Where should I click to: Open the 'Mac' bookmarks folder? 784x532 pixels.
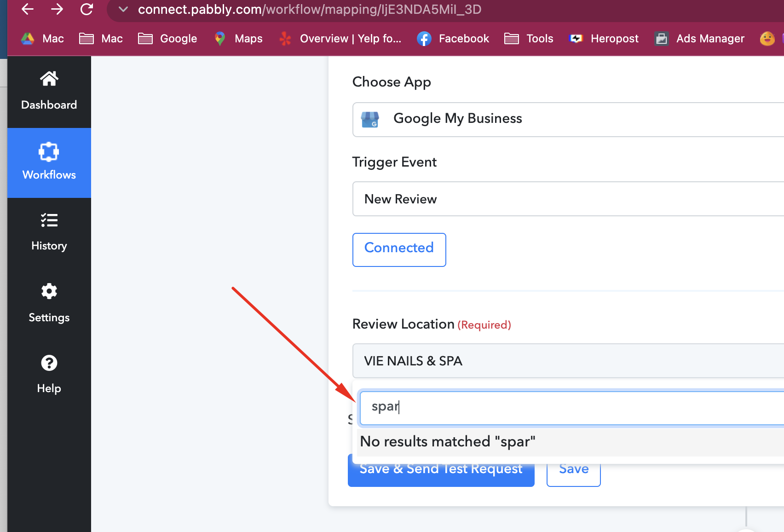(101, 39)
